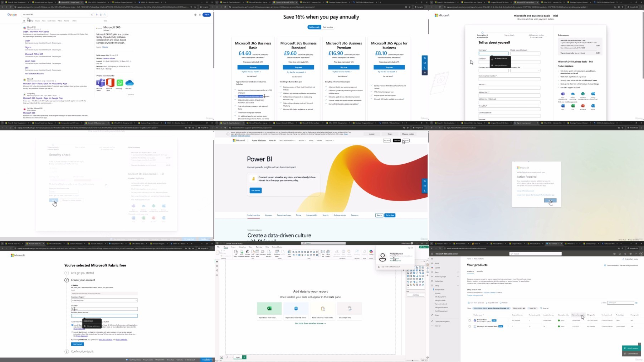Image resolution: width=644 pixels, height=362 pixels.
Task: Switch to Benefits tab in Your products
Action: 480,271
